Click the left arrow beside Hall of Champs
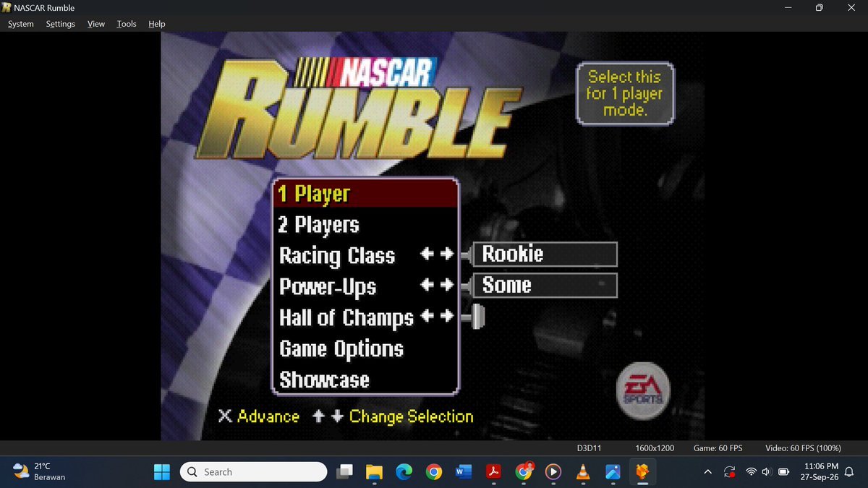 click(x=428, y=316)
